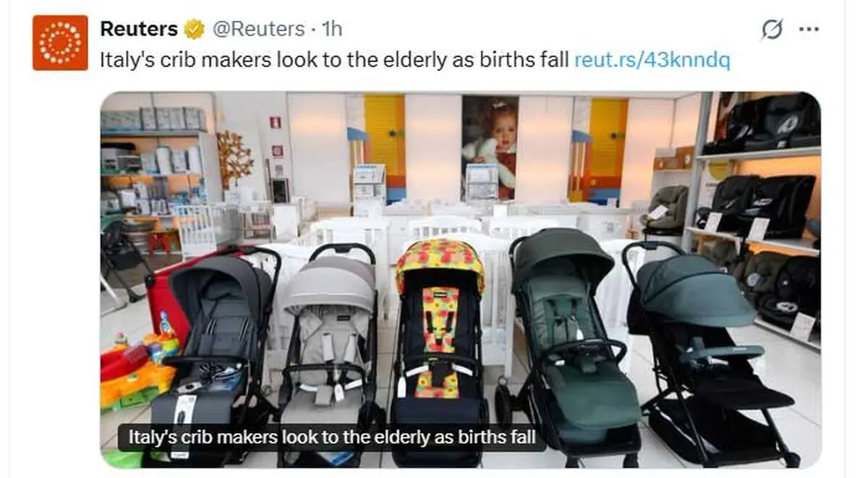Screen dimensions: 868x478
Task: Follow the reut.rs/43knndq article link
Action: tap(652, 60)
